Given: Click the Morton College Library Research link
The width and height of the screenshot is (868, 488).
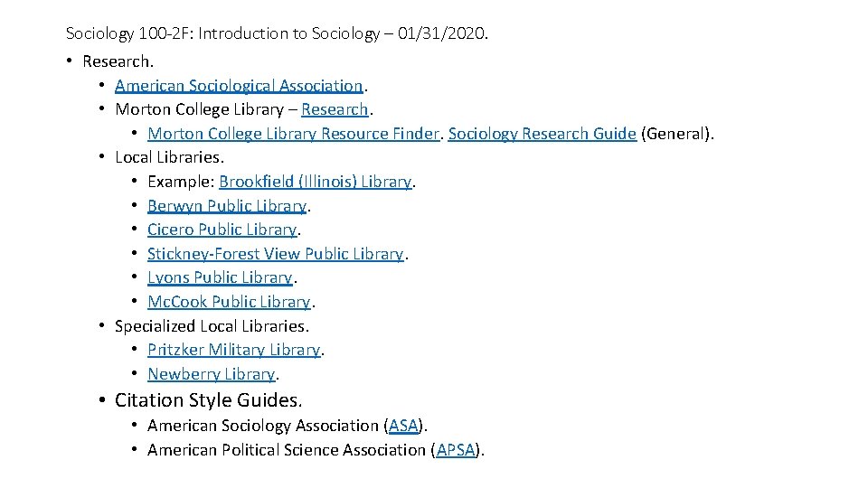Looking at the screenshot, I should tap(335, 109).
